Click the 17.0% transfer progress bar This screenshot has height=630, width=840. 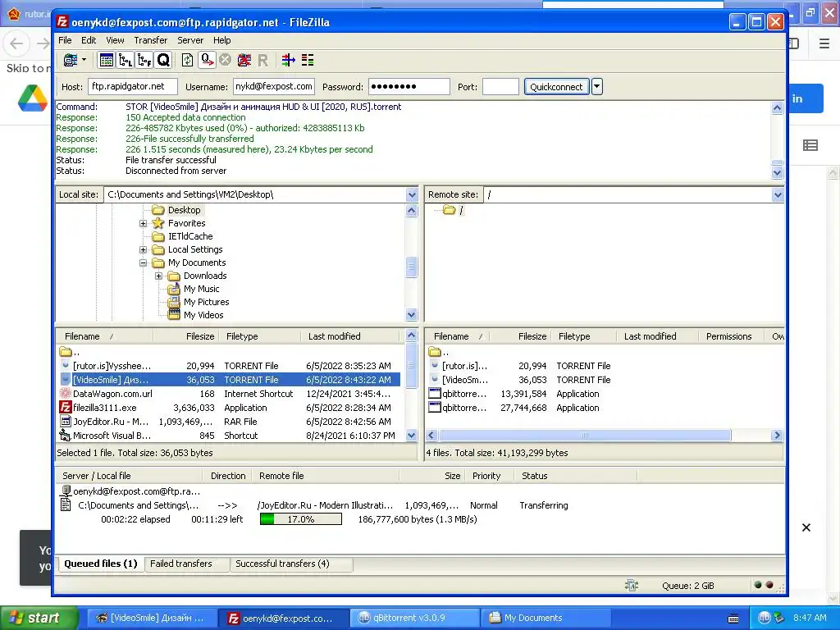click(x=300, y=519)
